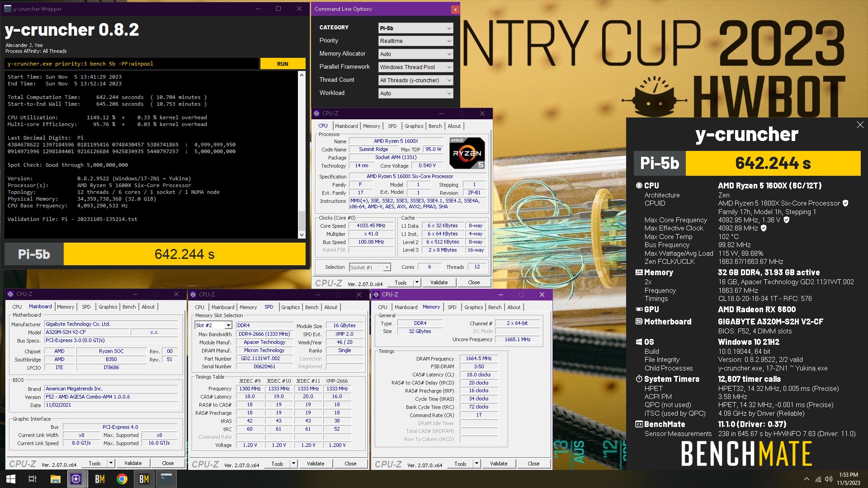Click the clock and date in taskbar

pos(848,479)
